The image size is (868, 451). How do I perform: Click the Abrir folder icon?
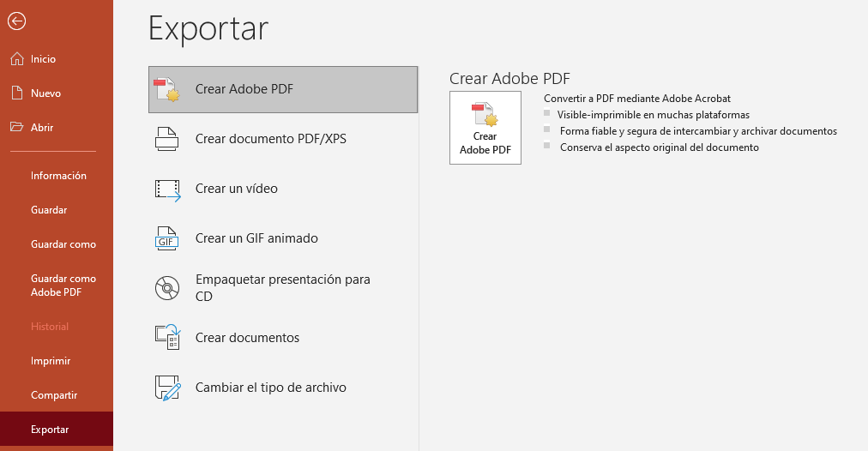coord(15,128)
